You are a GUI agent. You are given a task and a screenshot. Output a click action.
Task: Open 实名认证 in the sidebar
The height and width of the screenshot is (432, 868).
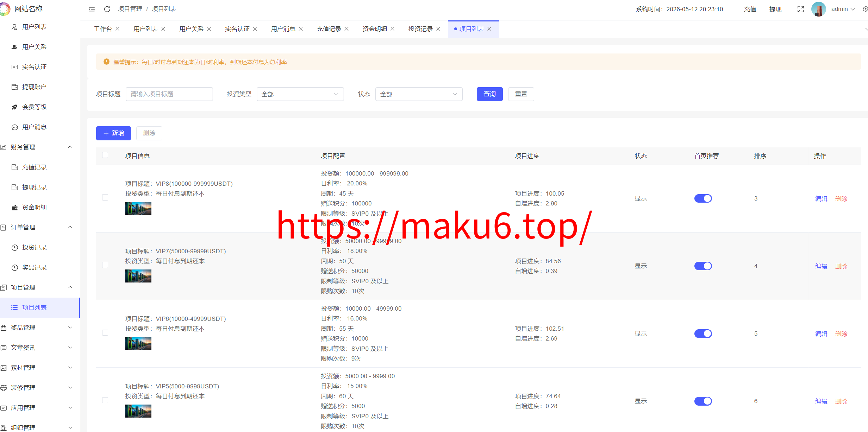point(34,67)
